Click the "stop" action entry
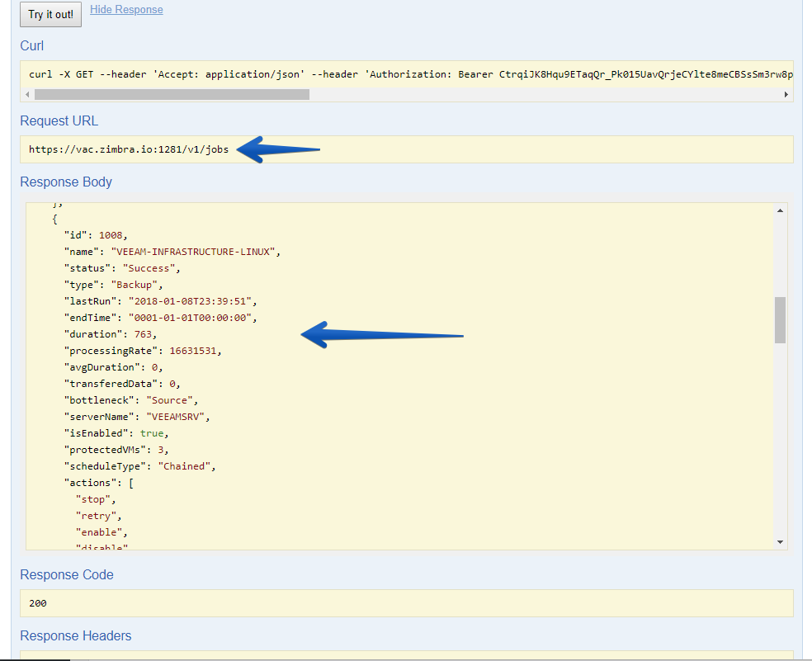This screenshot has height=661, width=812. pos(96,499)
